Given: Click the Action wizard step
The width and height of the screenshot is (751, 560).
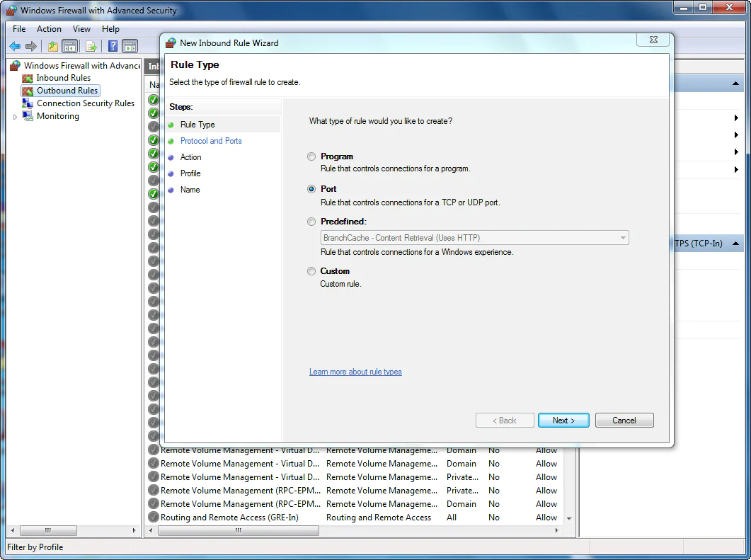Looking at the screenshot, I should (x=190, y=157).
